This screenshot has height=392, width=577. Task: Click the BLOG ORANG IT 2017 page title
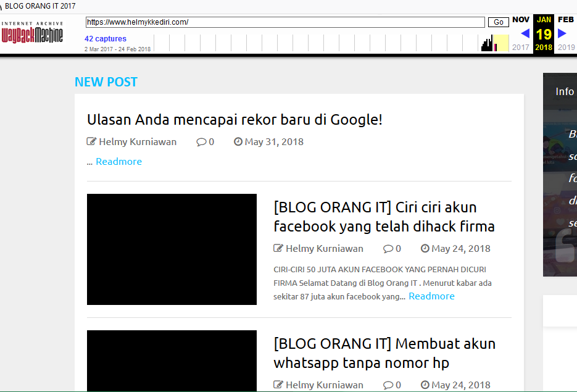coord(40,6)
